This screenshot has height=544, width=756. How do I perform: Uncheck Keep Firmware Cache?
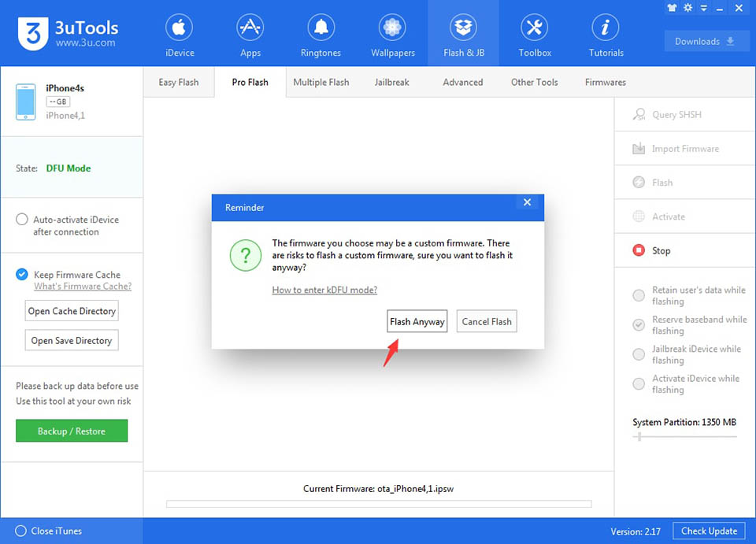pos(22,274)
